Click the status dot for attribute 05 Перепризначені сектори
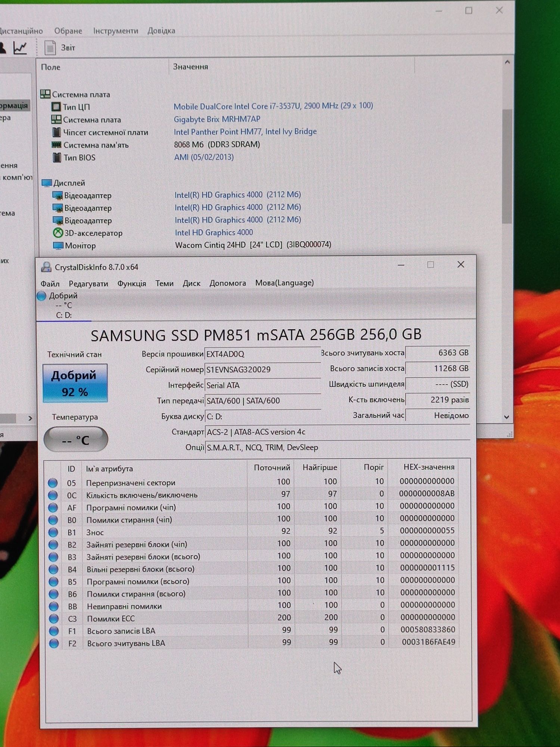 (x=53, y=483)
